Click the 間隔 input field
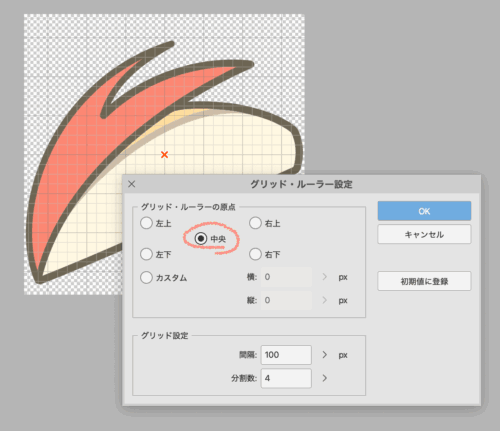The image size is (500, 431). [286, 355]
